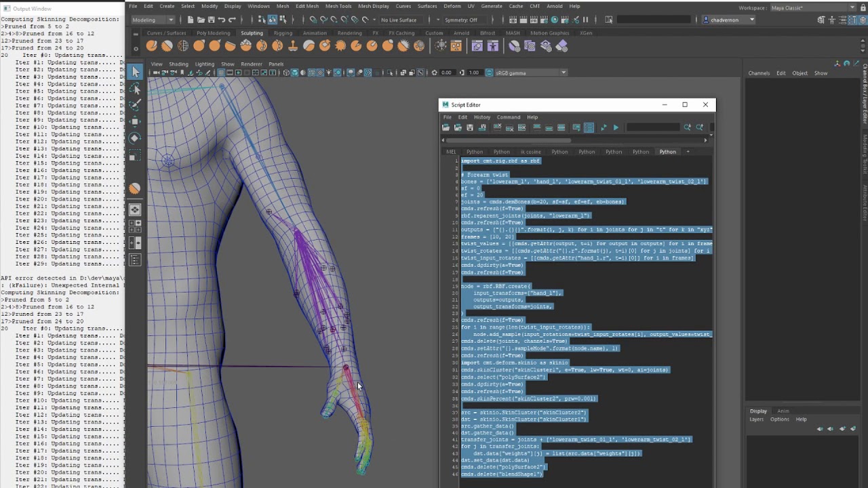Switch to four view layout in toolbox
The width and height of the screenshot is (868, 488).
tap(135, 226)
